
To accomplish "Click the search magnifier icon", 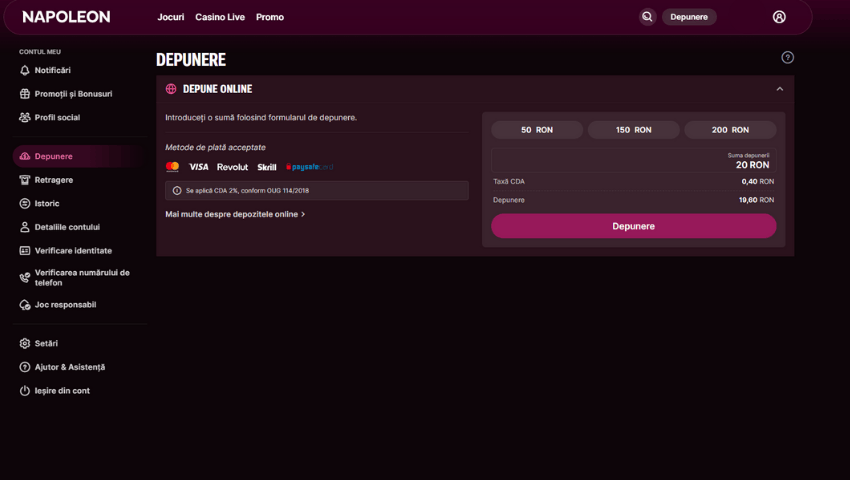I will coord(647,17).
